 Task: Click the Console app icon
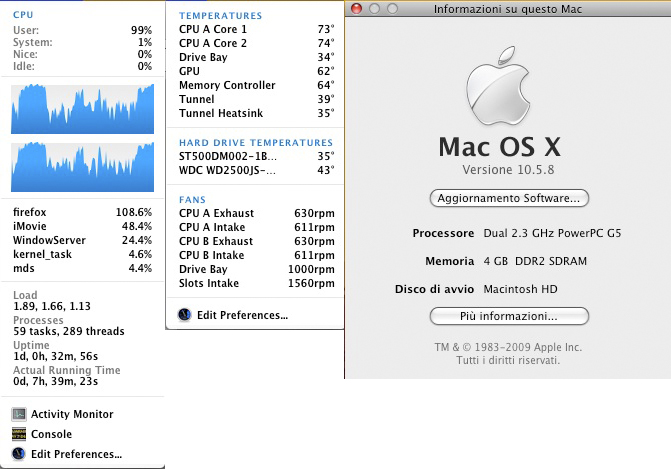coord(19,434)
